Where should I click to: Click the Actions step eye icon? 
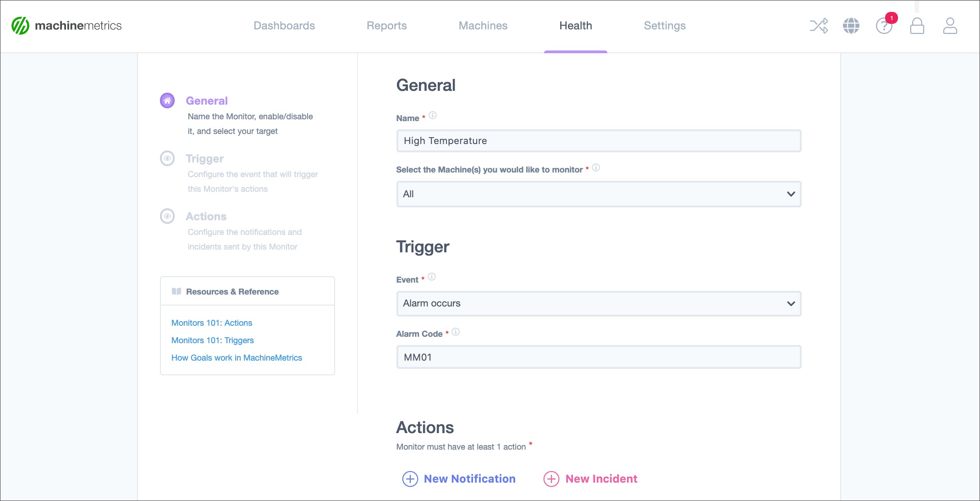click(x=167, y=216)
